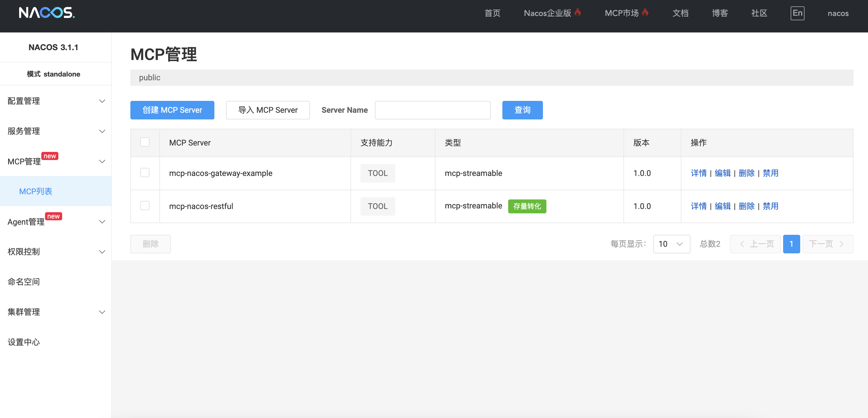Open 详情 for mcp-nacos-gateway-example

699,173
